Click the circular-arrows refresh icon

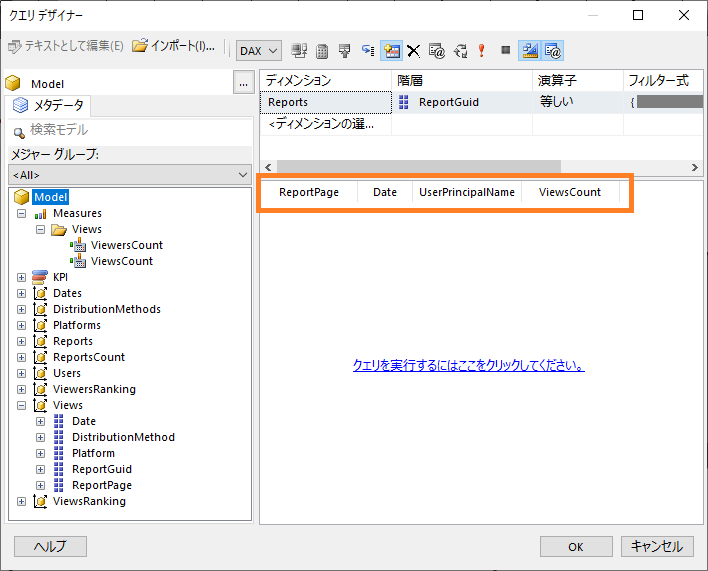coord(460,51)
